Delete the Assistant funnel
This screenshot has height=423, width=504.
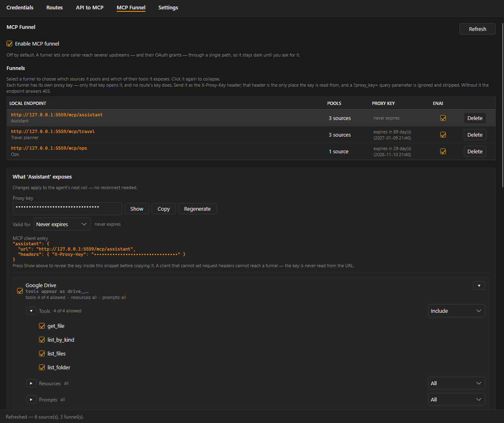[x=475, y=118]
